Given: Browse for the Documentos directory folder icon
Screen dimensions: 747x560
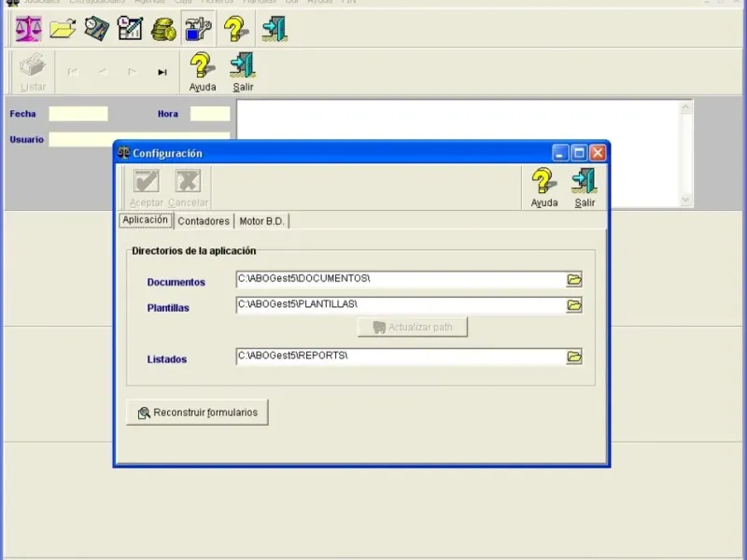Looking at the screenshot, I should coord(574,279).
